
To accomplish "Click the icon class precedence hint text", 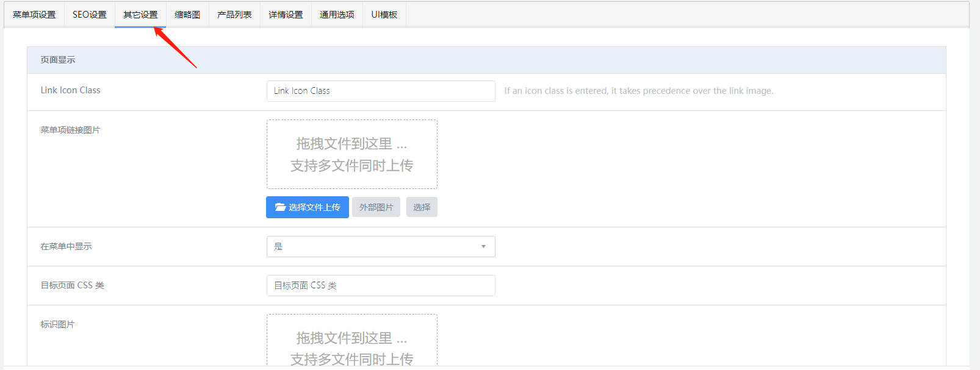I will [638, 91].
